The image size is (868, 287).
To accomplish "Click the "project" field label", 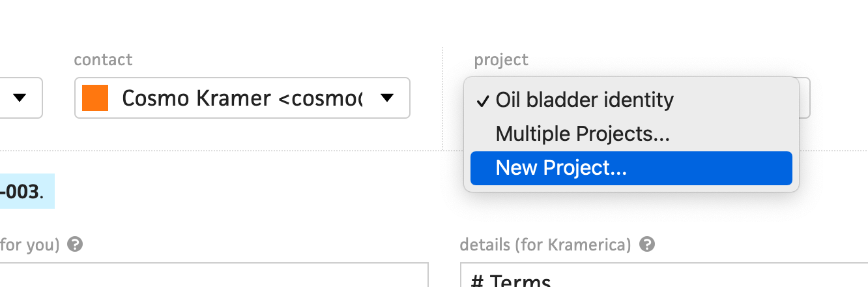I will [501, 60].
